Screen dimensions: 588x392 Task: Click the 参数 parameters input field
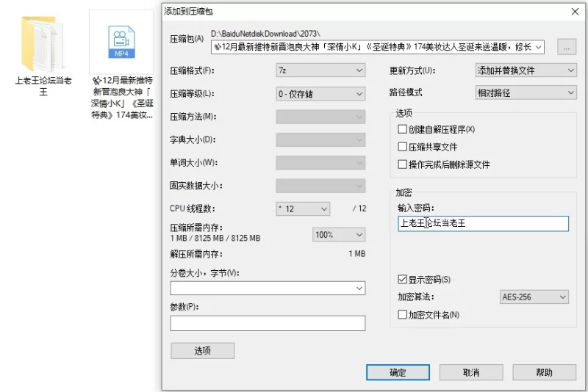pos(268,324)
